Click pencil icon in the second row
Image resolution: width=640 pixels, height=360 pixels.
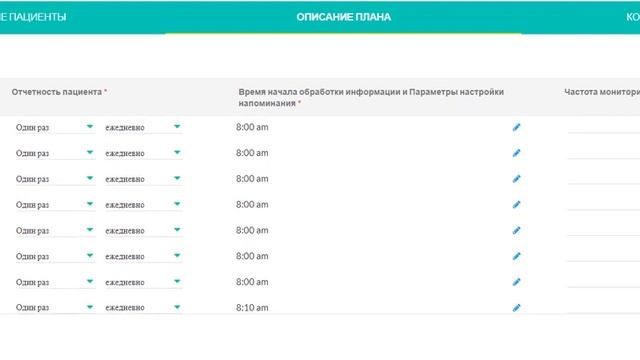(516, 153)
